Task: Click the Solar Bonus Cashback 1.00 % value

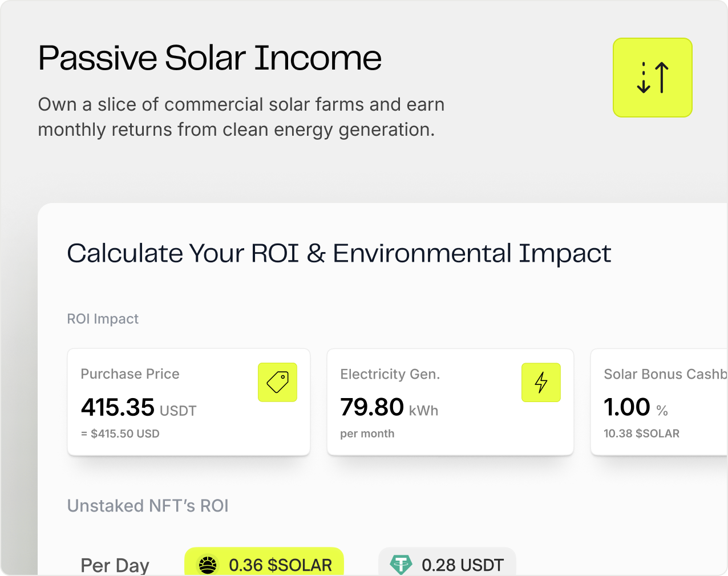Action: tap(626, 407)
